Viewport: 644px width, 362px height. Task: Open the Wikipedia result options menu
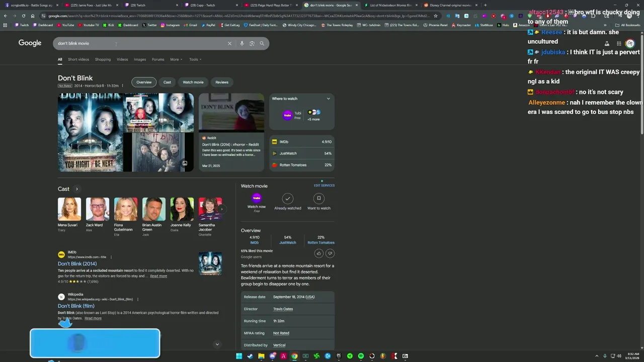click(137, 299)
